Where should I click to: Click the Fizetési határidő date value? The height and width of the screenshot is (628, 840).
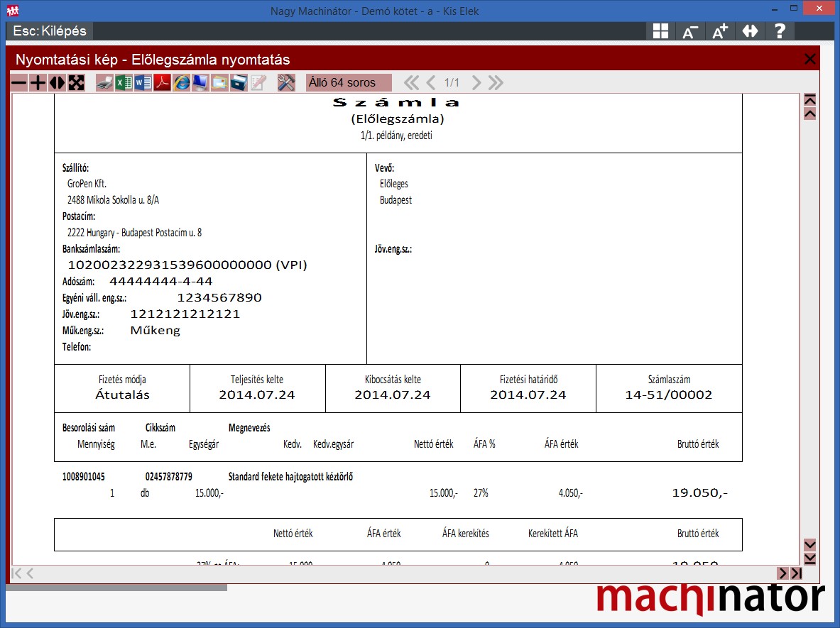[x=528, y=395]
